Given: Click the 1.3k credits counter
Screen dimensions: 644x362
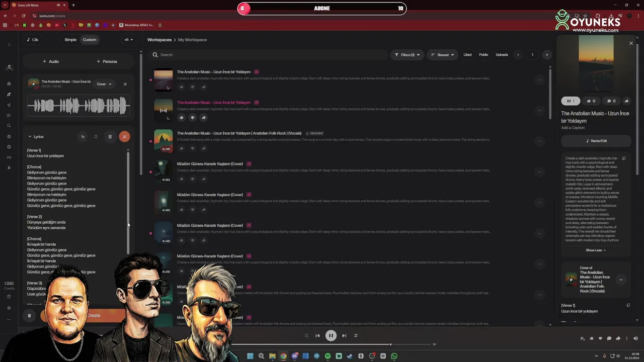Looking at the screenshot, I should click(33, 40).
